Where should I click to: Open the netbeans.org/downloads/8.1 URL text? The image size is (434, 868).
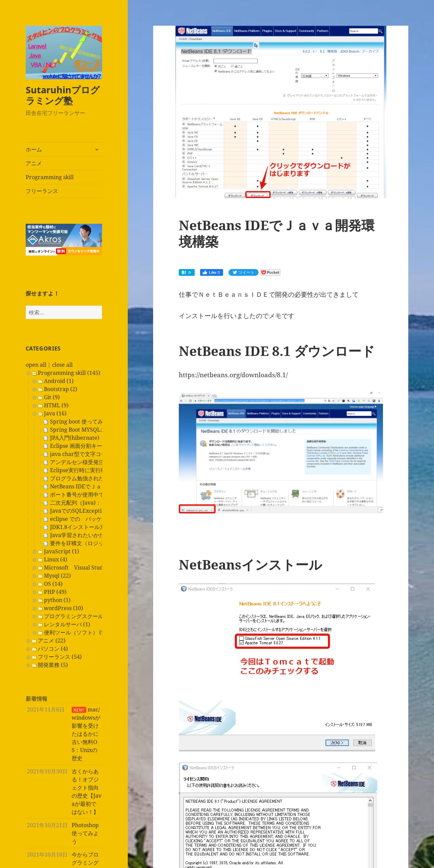coord(233,375)
